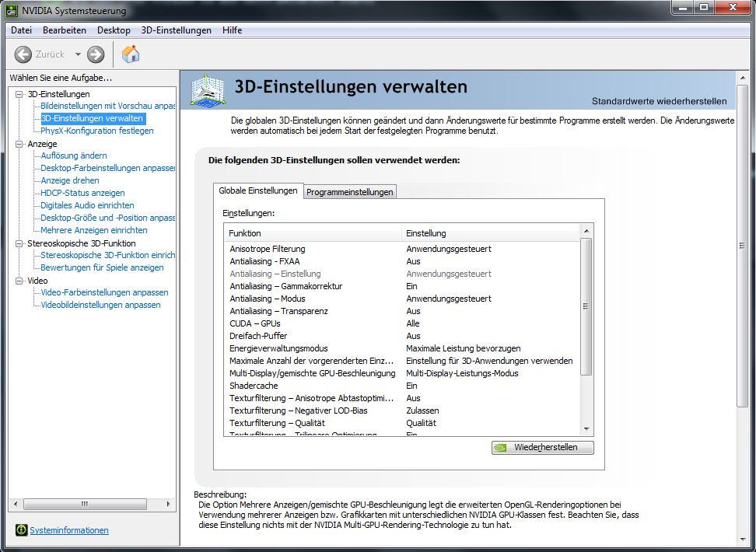Open the Datei menu
The image size is (756, 552).
(21, 30)
